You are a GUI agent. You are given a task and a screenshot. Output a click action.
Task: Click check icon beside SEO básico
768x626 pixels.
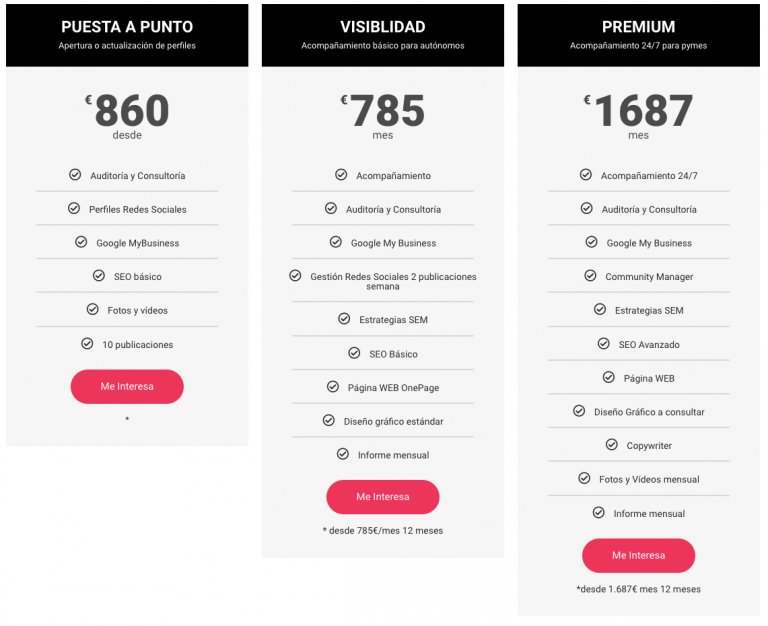98,276
